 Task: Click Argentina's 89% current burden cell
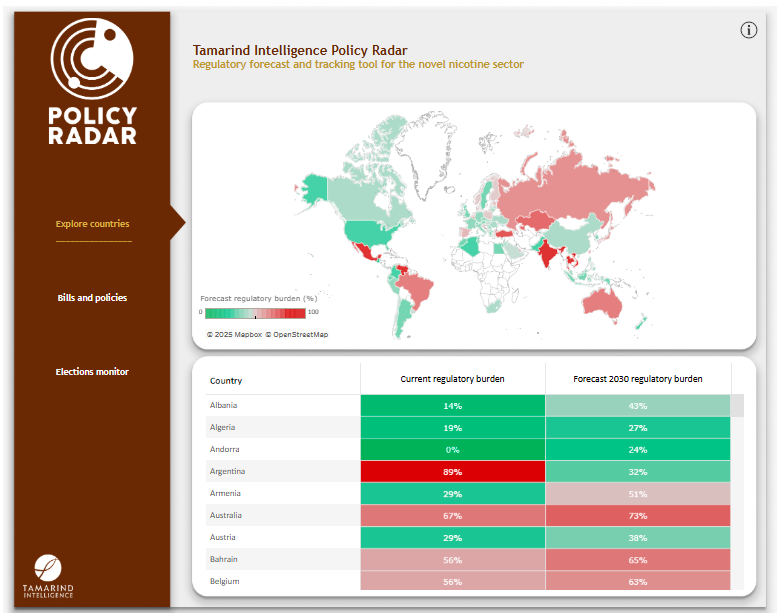coord(452,471)
